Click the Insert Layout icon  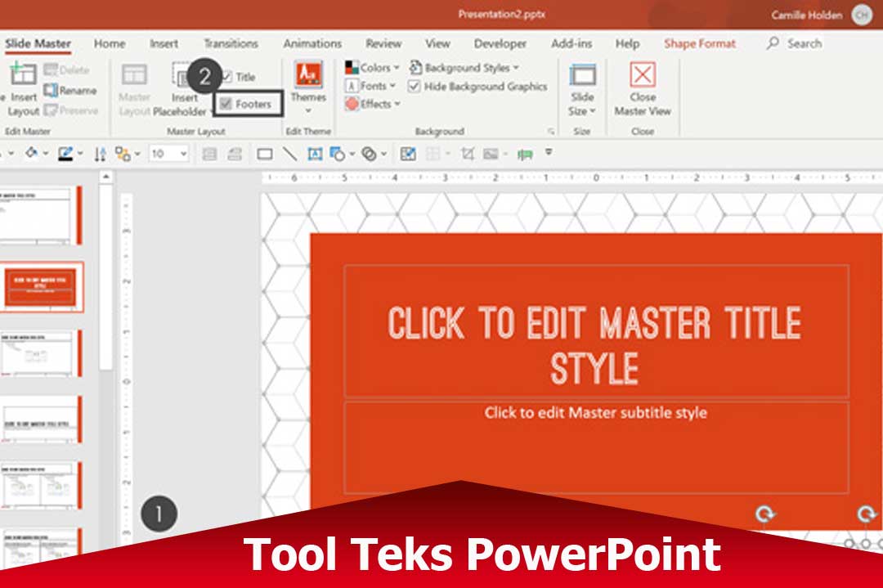click(23, 74)
